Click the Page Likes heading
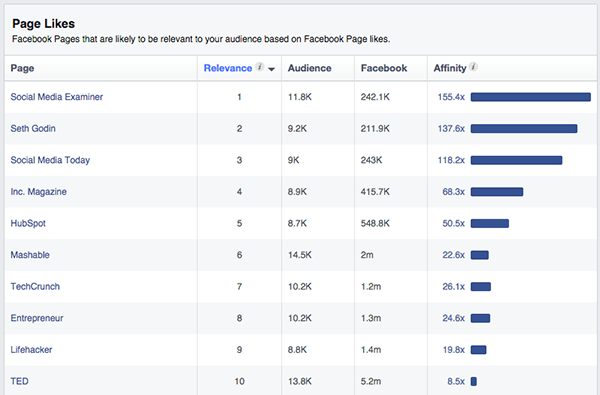600x395 pixels. tap(43, 24)
